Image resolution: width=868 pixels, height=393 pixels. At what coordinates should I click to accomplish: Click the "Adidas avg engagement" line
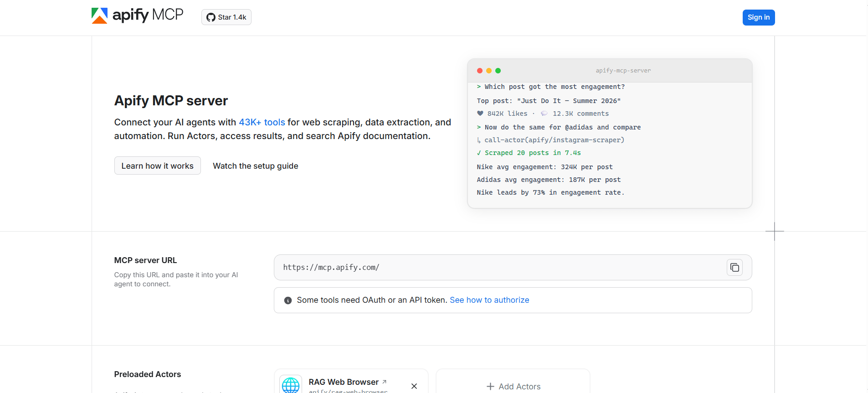tap(549, 180)
